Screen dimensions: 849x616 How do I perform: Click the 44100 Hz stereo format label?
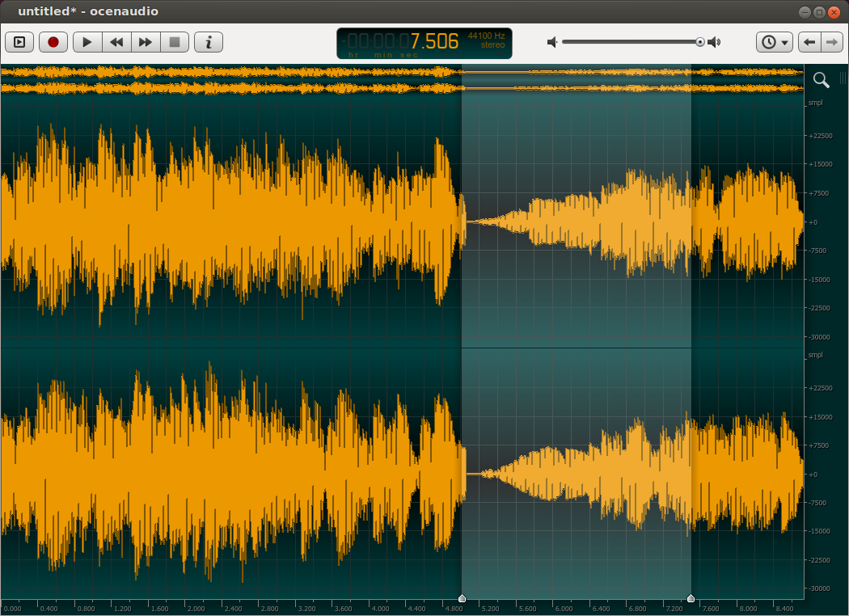coord(486,40)
